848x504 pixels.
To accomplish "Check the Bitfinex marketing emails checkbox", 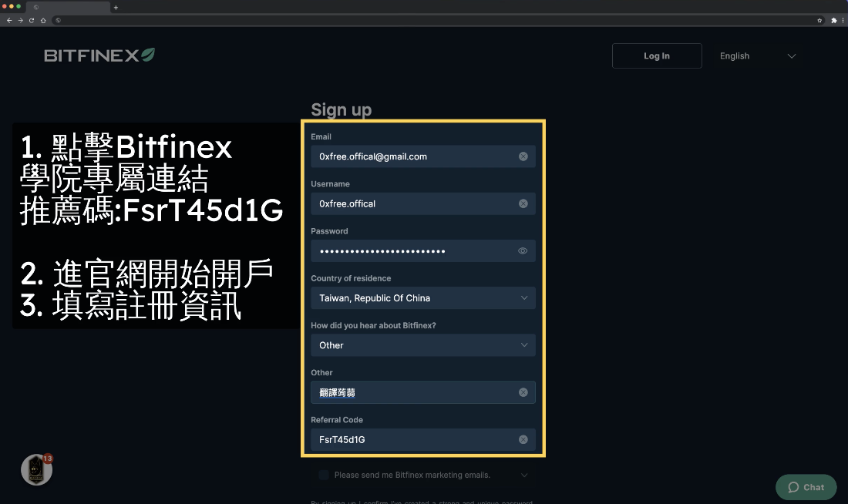I will point(324,475).
